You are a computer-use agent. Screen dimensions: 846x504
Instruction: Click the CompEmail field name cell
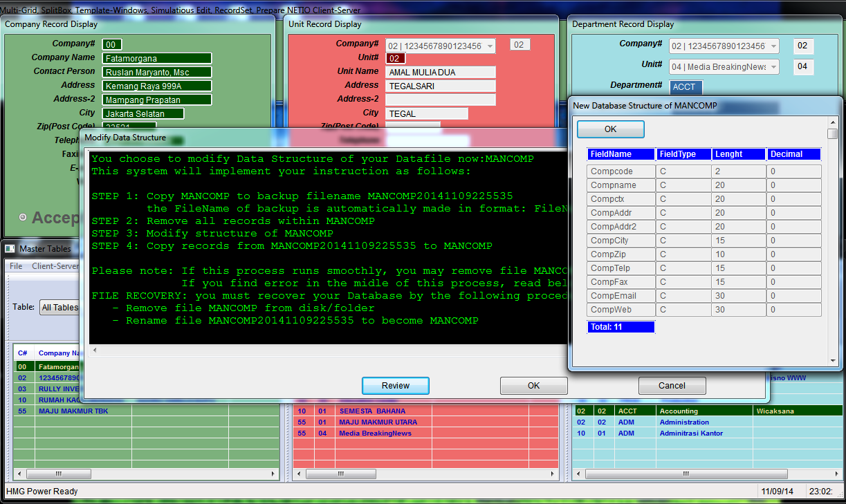[620, 296]
